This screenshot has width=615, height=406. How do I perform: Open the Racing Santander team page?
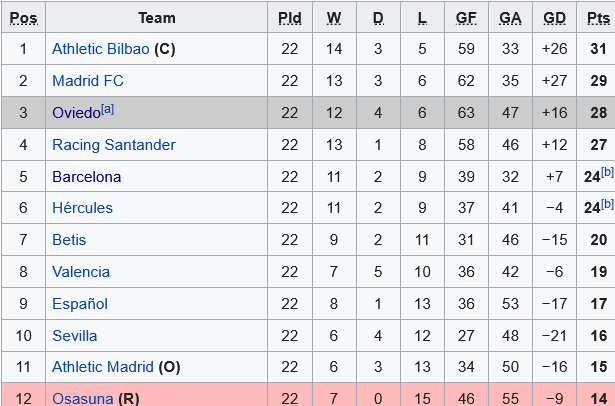[x=114, y=145]
